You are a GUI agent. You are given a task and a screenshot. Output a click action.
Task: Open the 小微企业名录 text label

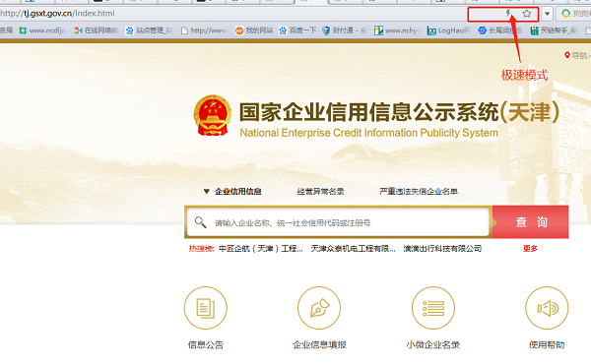click(x=433, y=344)
